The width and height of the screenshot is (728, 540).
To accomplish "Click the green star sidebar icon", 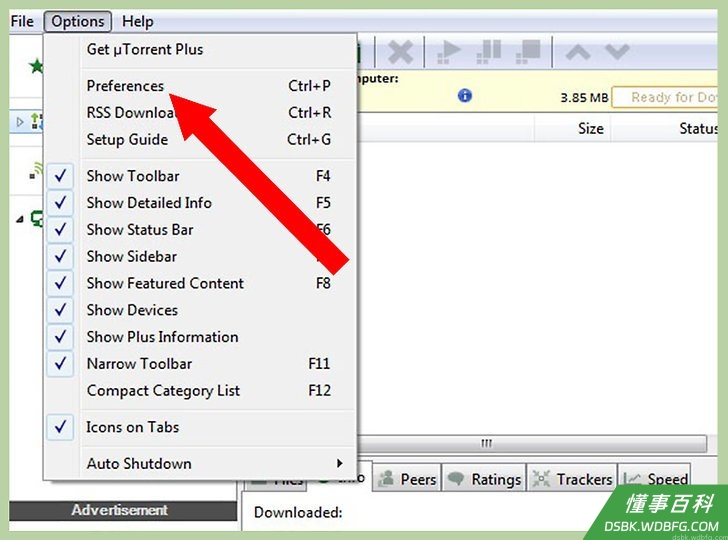I will pyautogui.click(x=36, y=66).
